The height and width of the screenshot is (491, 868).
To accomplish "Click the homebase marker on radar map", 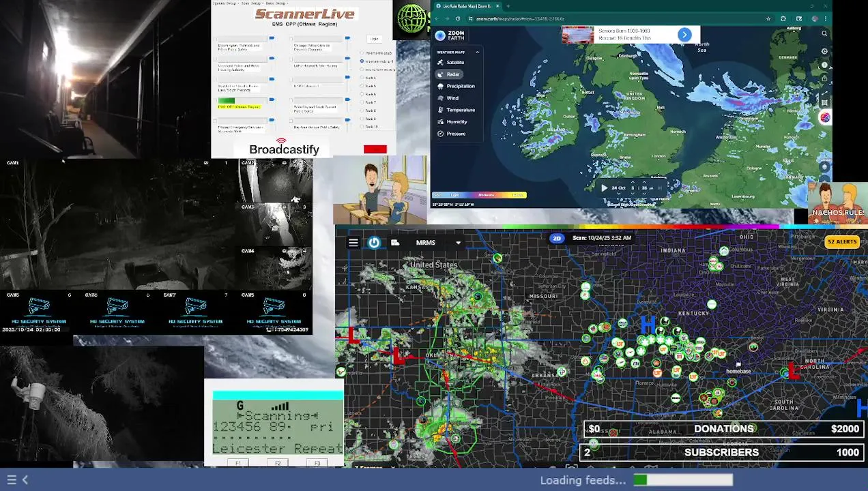I will coord(738,366).
